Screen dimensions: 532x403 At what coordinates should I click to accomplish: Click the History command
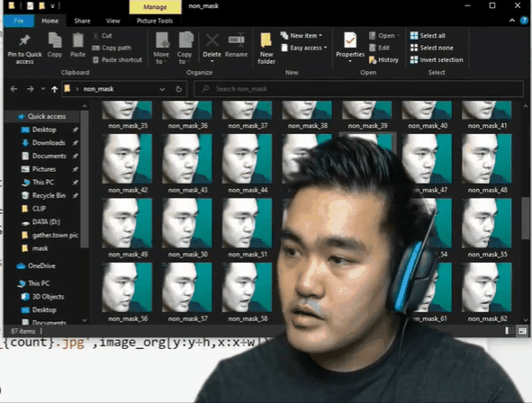click(x=383, y=60)
